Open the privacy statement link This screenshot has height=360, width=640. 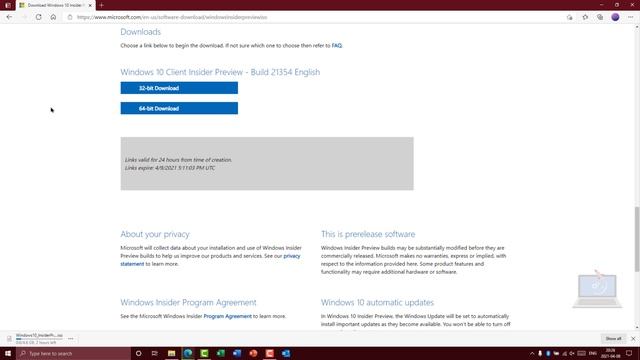(291, 256)
